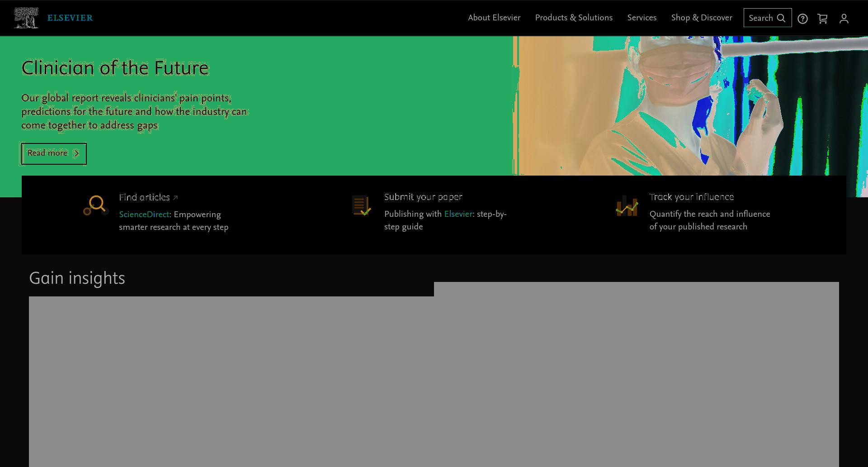Open the Products & Solutions menu
The image size is (868, 467).
574,18
